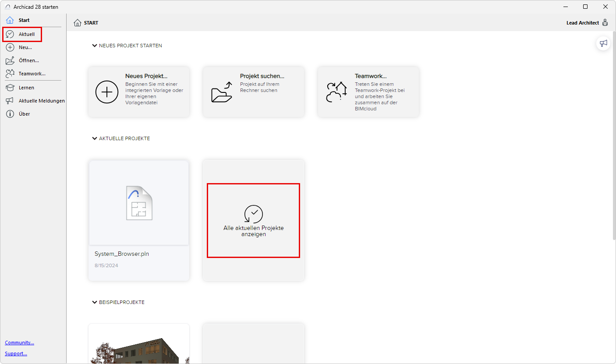Click the Neu plus icon in sidebar
This screenshot has width=616, height=364.
click(x=10, y=47)
